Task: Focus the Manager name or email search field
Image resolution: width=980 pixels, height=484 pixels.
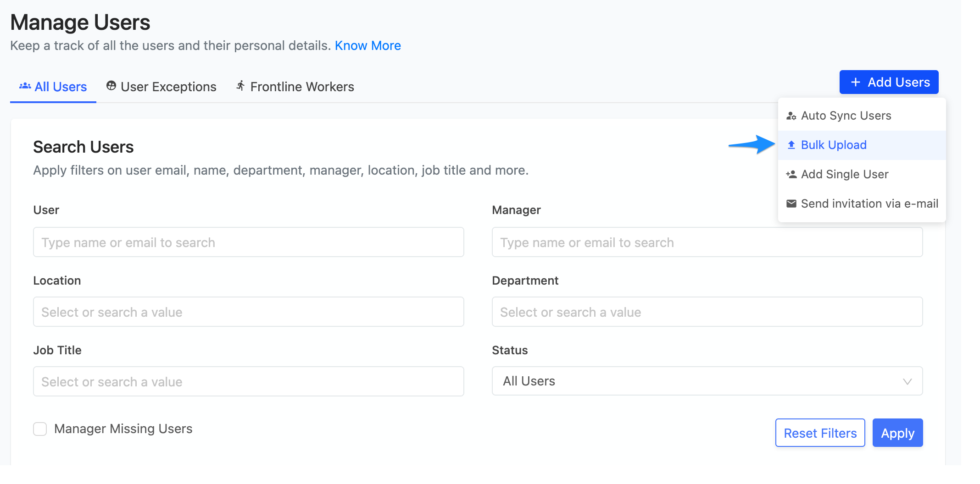Action: tap(707, 242)
